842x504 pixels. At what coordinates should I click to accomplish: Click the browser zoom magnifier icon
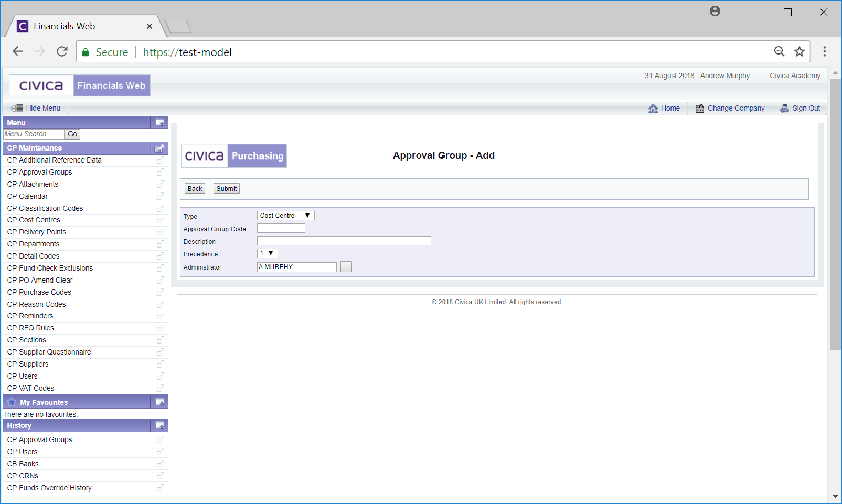tap(779, 51)
